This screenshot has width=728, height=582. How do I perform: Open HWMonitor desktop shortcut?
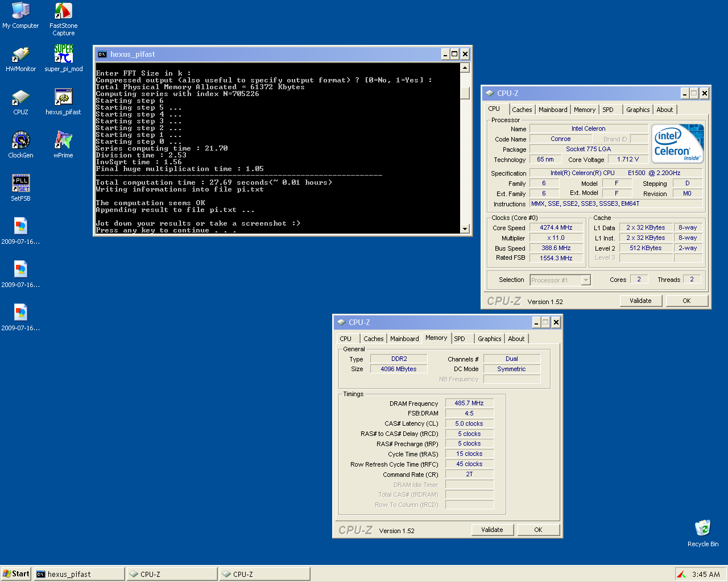tap(20, 59)
